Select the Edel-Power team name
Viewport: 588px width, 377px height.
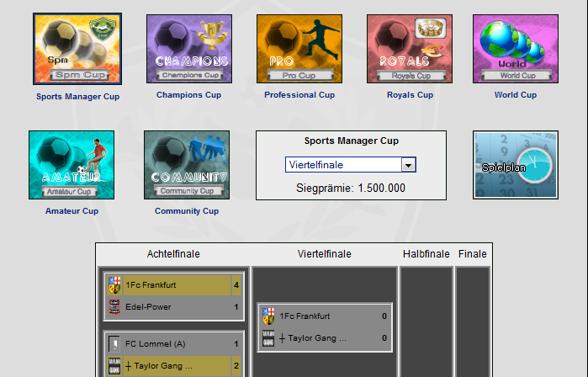pyautogui.click(x=148, y=307)
